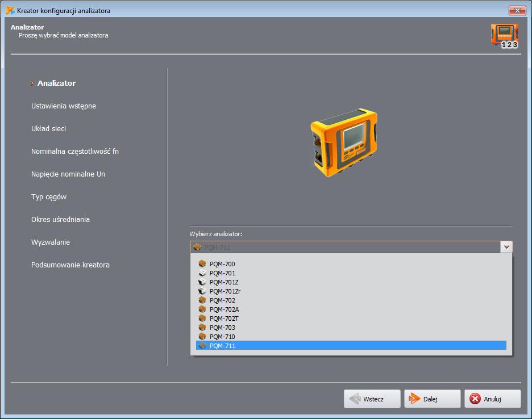Click the PQM-702A device icon in list
Screen dimensions: 532x419
click(202, 309)
